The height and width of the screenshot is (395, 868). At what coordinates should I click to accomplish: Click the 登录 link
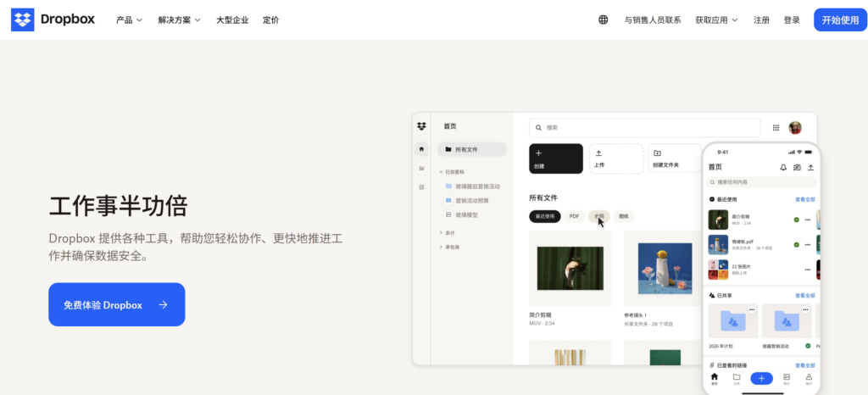792,19
